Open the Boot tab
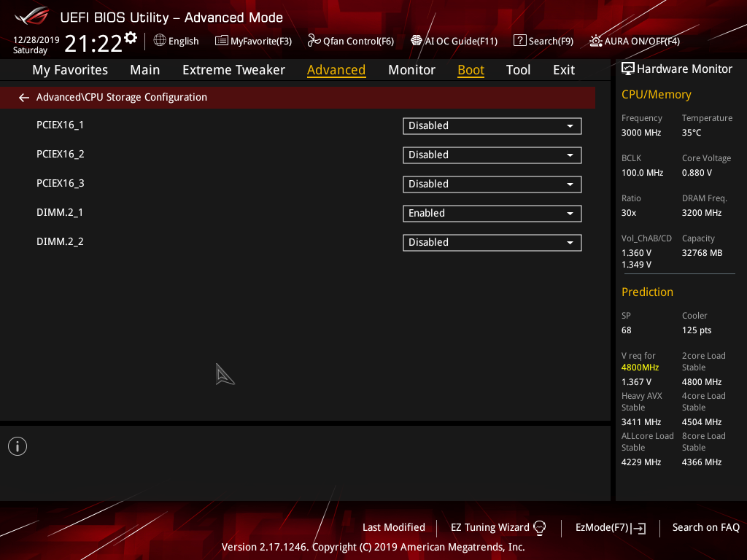This screenshot has width=747, height=560. coord(471,70)
